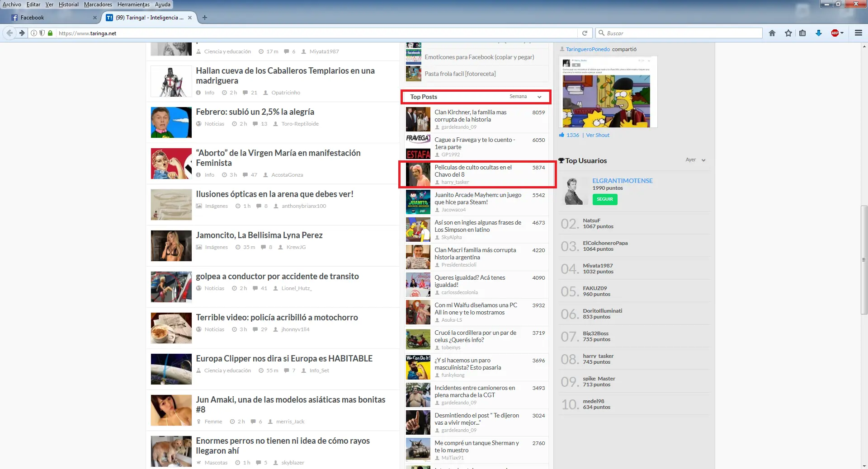Screen dimensions: 868x469
Task: Open 'Me compré un tanque Sherman' top post
Action: 476,446
